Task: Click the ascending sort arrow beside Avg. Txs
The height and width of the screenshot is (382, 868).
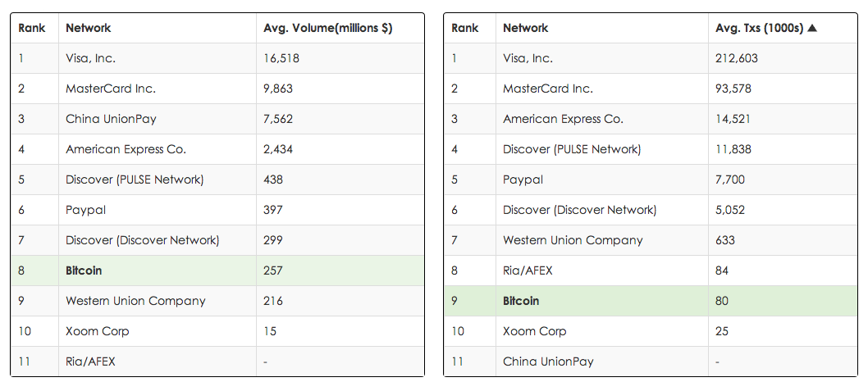Action: point(812,28)
